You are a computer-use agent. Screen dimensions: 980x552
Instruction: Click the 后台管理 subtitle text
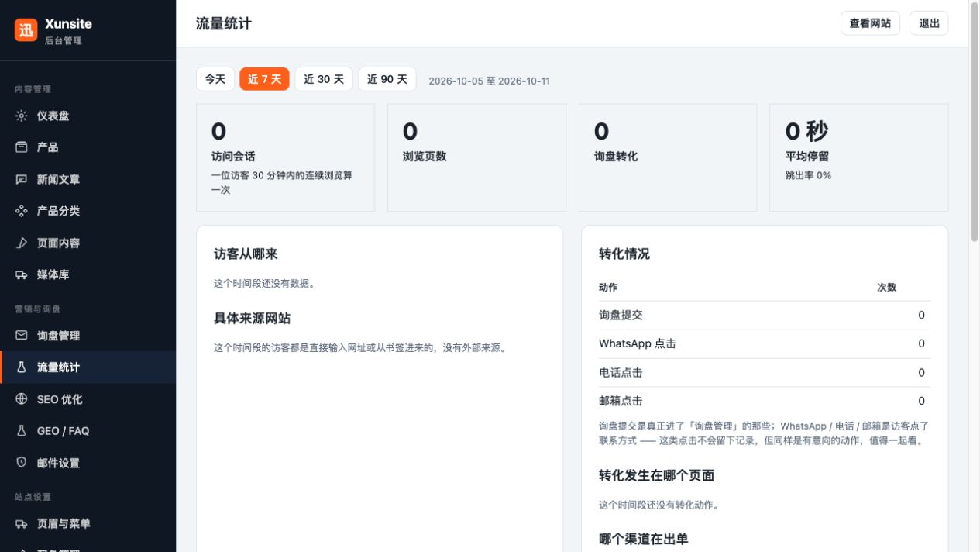click(64, 40)
